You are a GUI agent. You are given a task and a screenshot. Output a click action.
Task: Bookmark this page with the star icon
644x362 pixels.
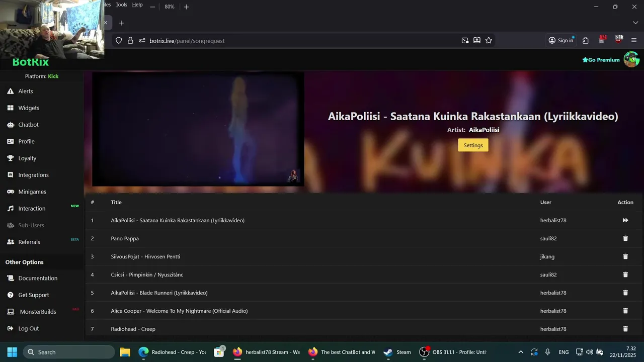(x=489, y=40)
